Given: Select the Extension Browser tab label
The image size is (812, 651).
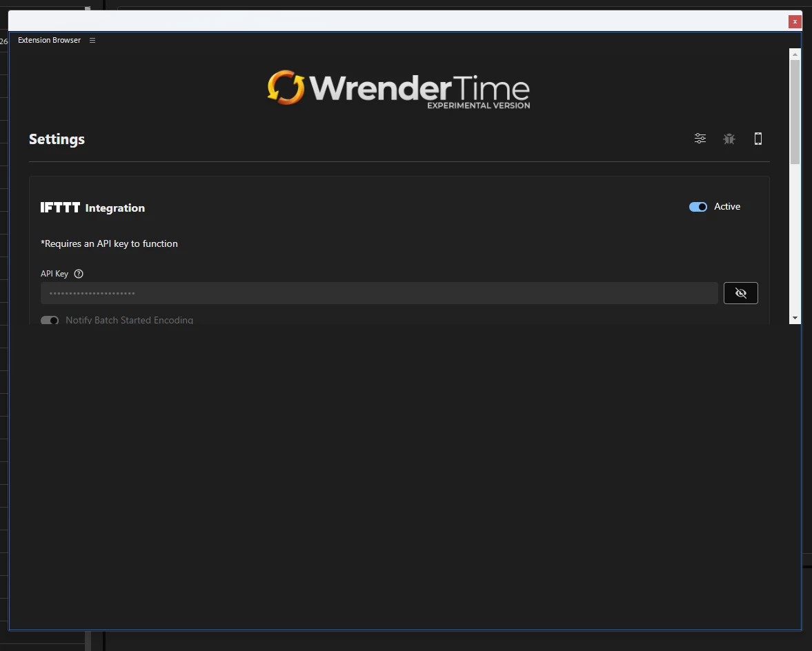Looking at the screenshot, I should coord(49,41).
